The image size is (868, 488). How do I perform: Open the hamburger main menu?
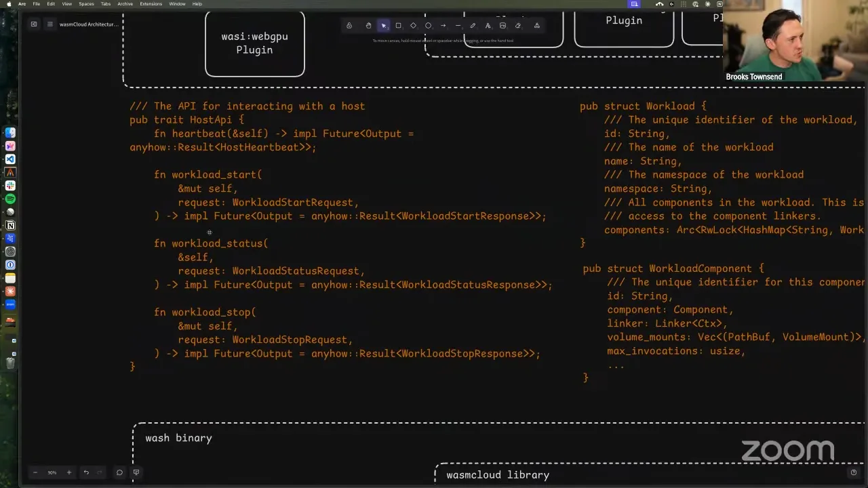pos(50,24)
